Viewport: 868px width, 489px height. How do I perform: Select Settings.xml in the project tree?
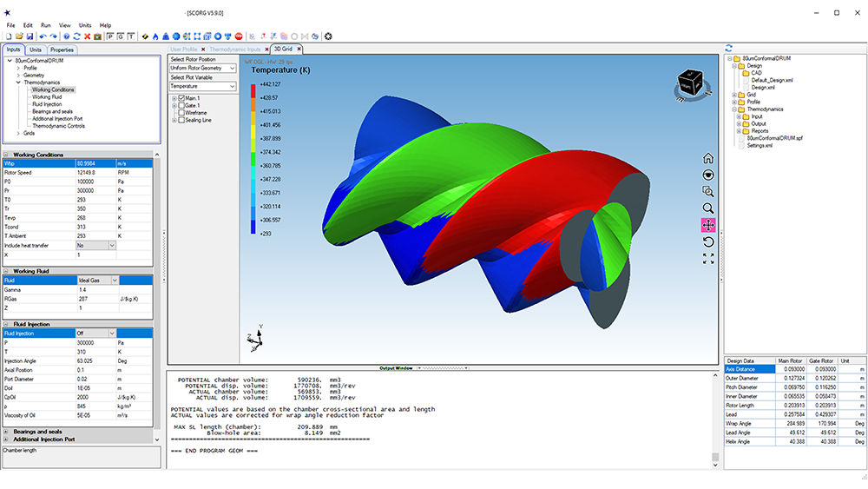click(x=759, y=146)
